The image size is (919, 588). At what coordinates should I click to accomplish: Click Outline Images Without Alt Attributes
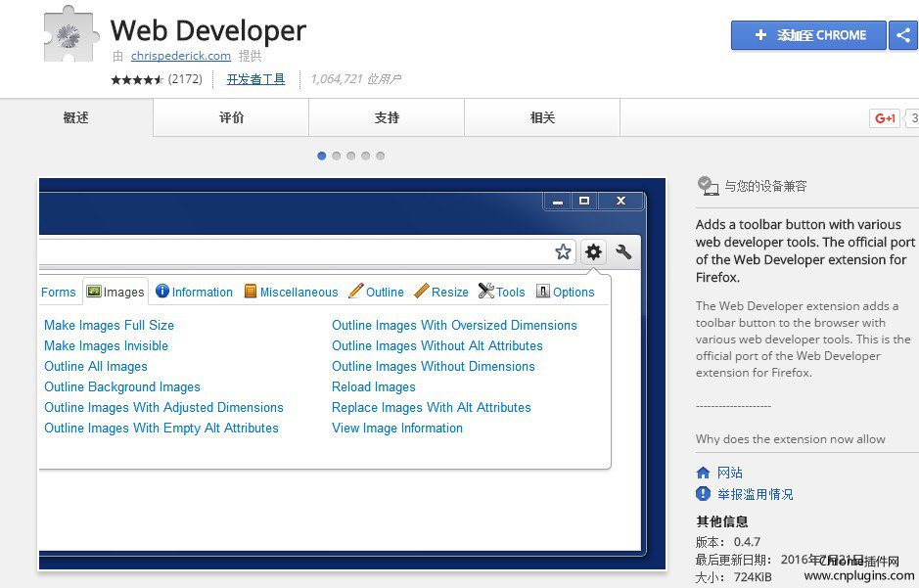(437, 345)
